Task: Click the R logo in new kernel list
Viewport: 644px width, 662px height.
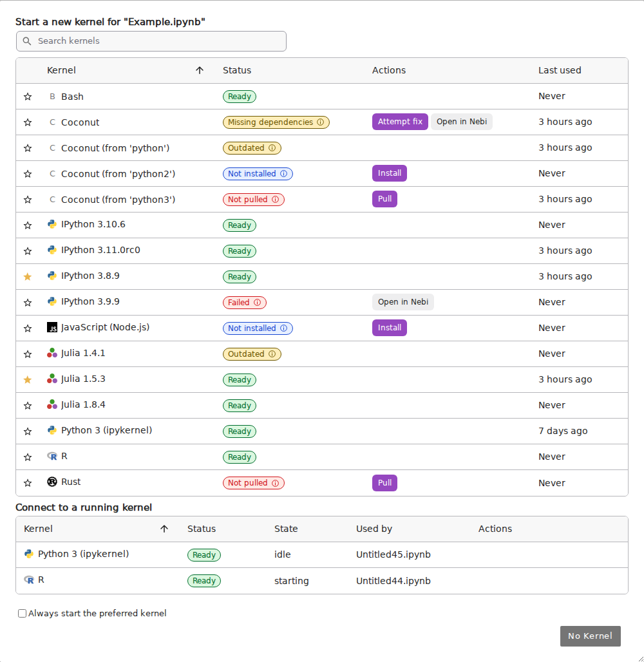Action: tap(52, 456)
